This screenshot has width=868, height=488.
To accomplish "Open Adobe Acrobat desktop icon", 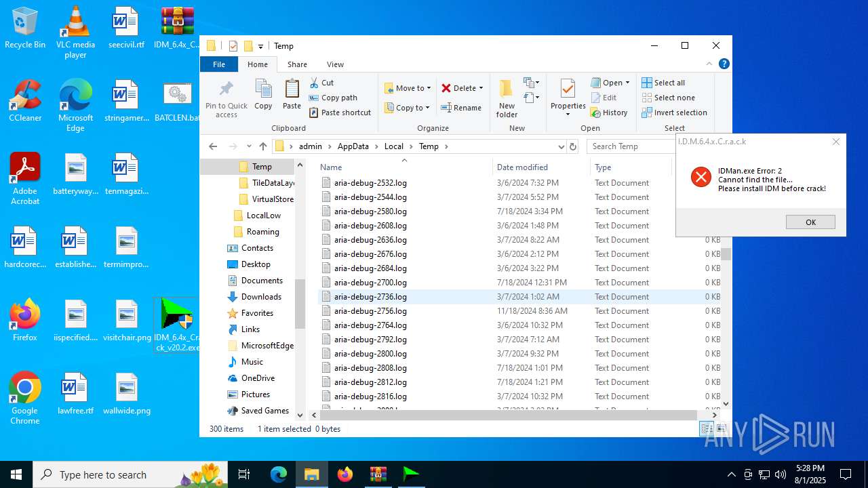I will pos(25,179).
